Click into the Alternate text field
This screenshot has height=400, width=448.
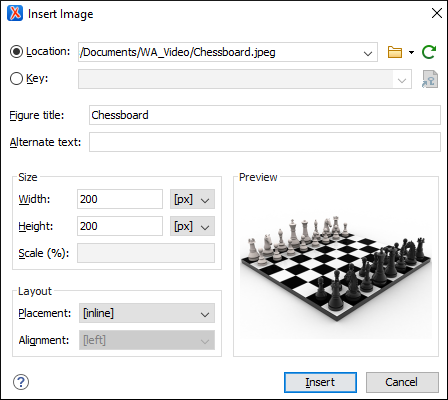(x=265, y=142)
